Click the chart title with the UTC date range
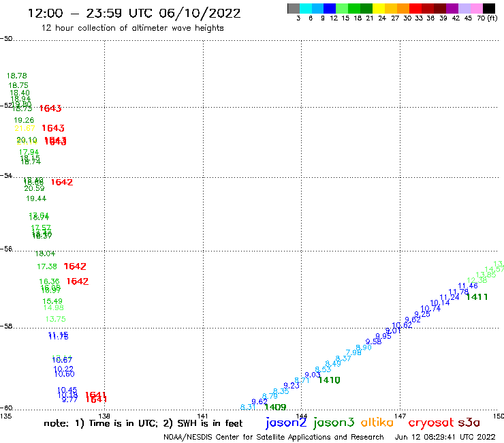This screenshot has height=443, width=504. pyautogui.click(x=134, y=13)
